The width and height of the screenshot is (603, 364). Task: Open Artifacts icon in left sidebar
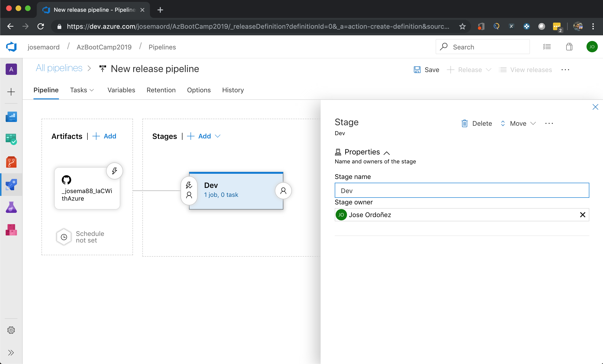click(11, 230)
